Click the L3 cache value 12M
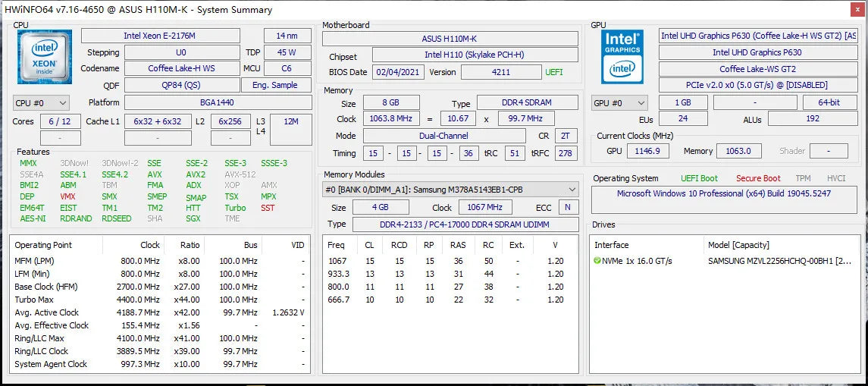 click(x=290, y=130)
